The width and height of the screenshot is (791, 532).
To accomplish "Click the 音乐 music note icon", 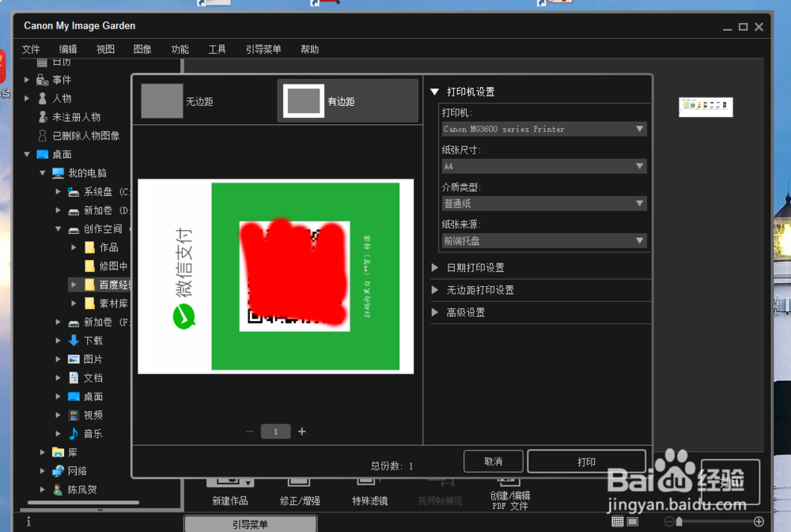I will coord(74,434).
